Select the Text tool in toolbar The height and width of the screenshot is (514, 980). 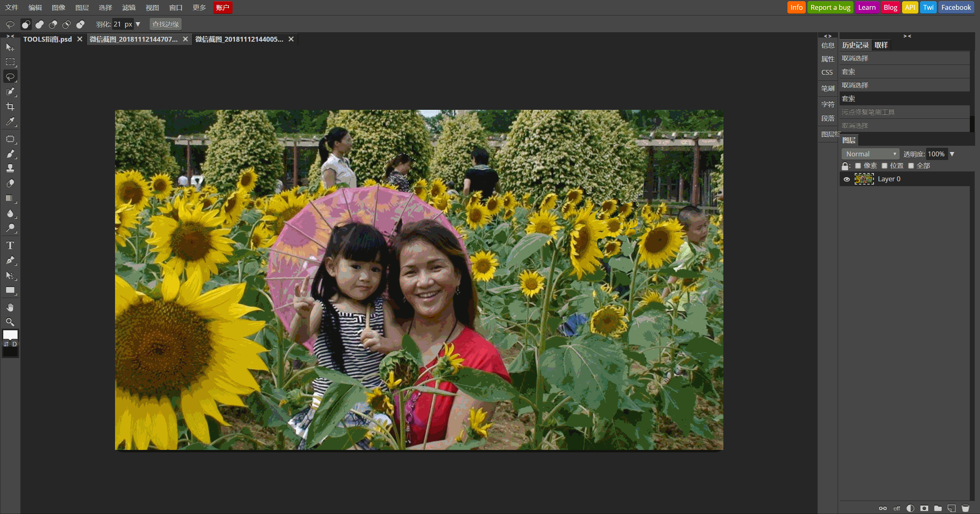click(10, 245)
